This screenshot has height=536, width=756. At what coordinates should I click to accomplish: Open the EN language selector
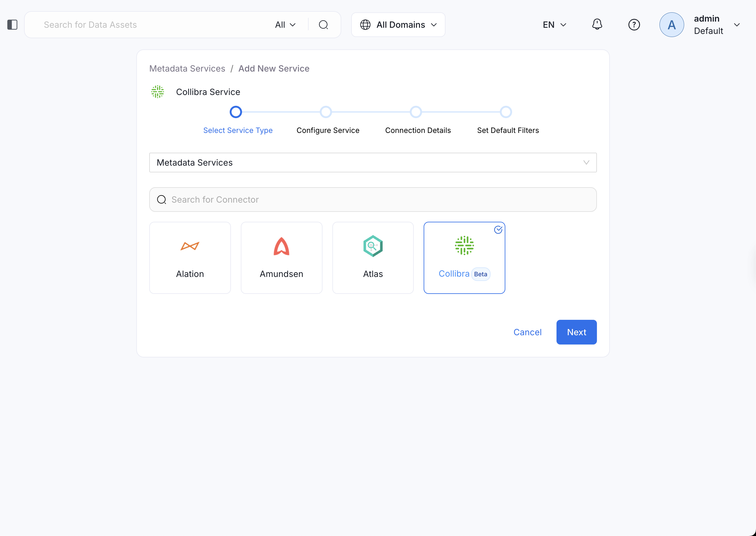pos(554,25)
